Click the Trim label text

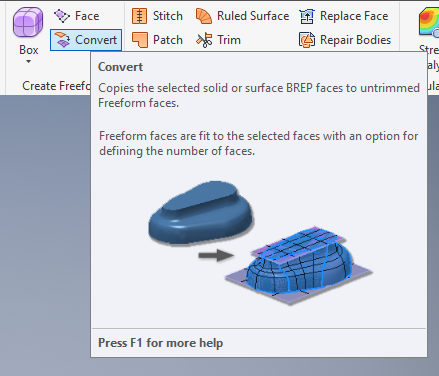pos(229,40)
